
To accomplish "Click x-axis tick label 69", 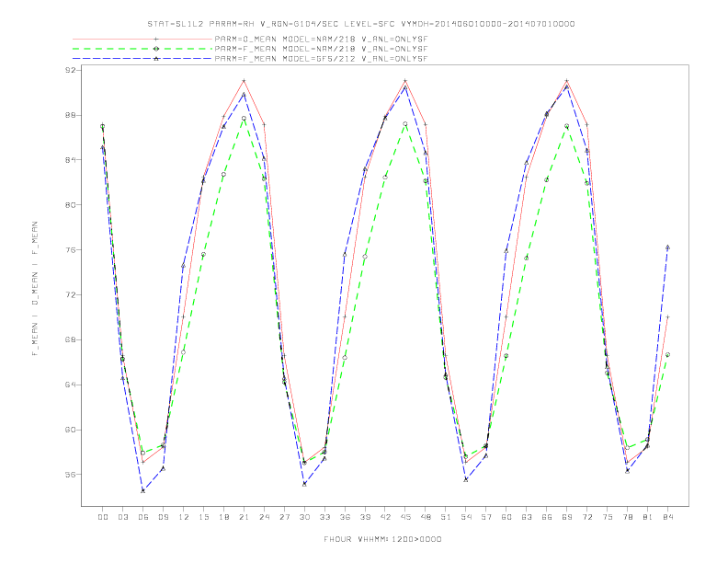I will click(567, 517).
